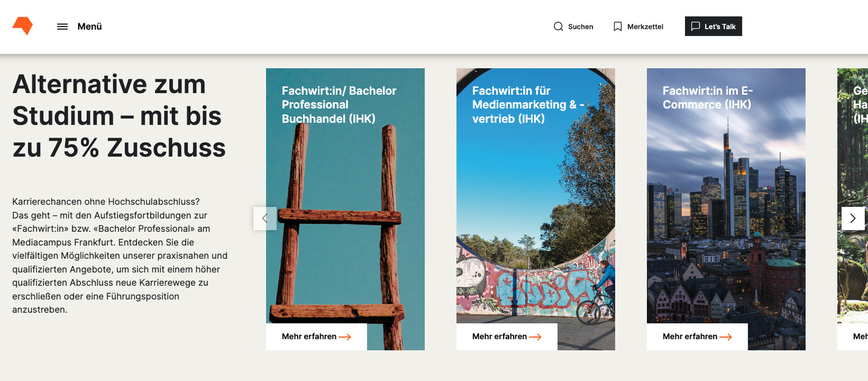Image resolution: width=868 pixels, height=381 pixels.
Task: Select the Frankfurt skyline image card
Action: 726,221
